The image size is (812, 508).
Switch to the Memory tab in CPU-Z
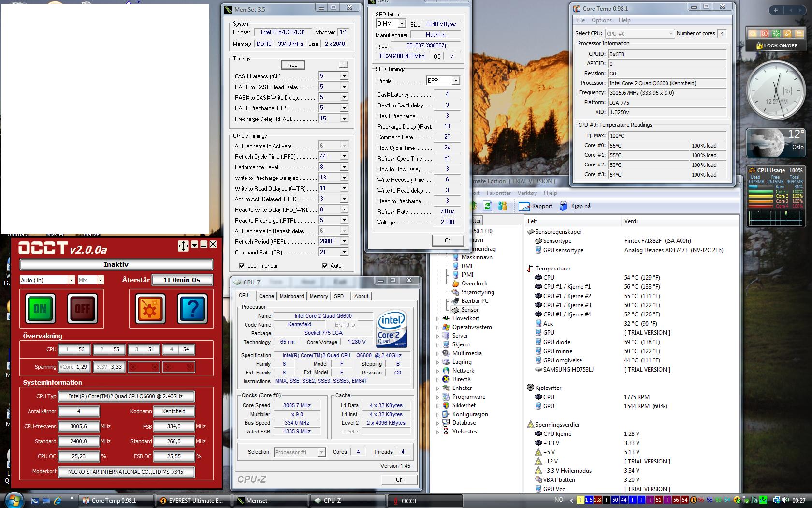319,296
